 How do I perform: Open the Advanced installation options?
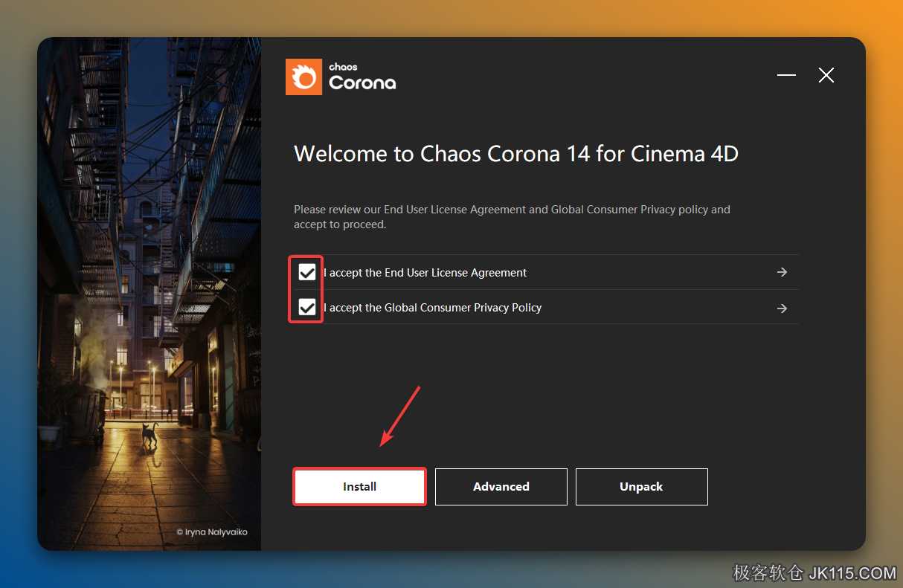(x=501, y=487)
